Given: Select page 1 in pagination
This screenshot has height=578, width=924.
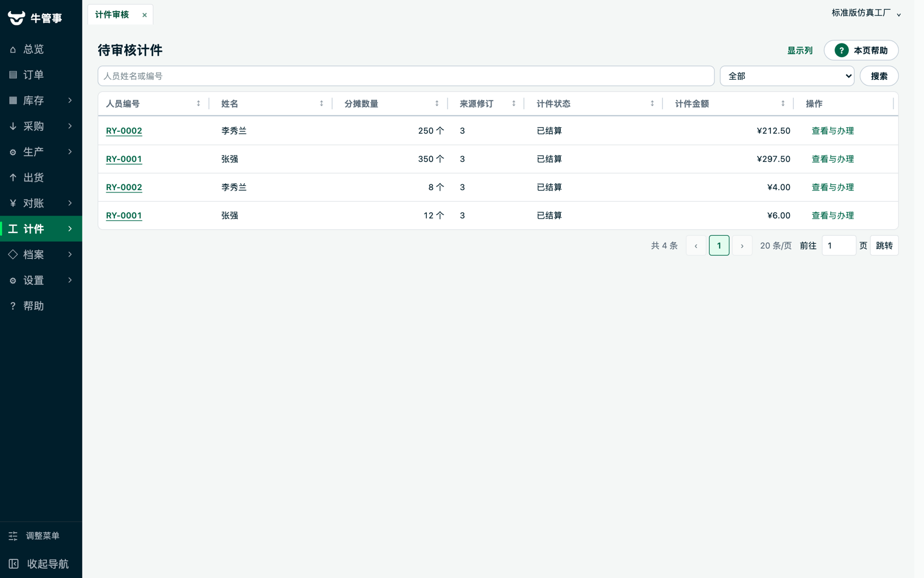Looking at the screenshot, I should coord(719,246).
